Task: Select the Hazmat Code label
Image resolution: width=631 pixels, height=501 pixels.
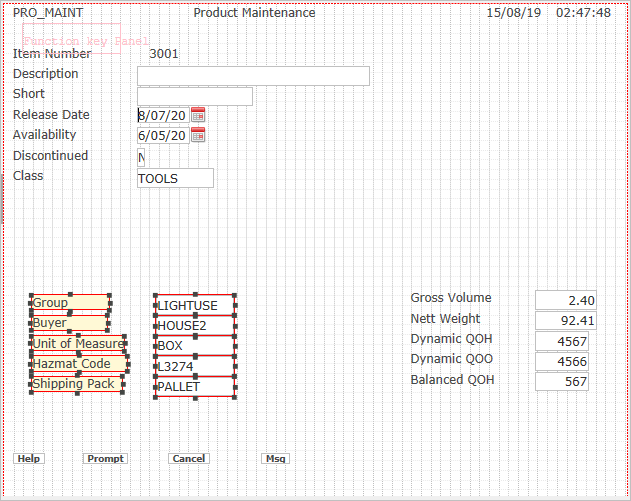Action: [x=79, y=364]
